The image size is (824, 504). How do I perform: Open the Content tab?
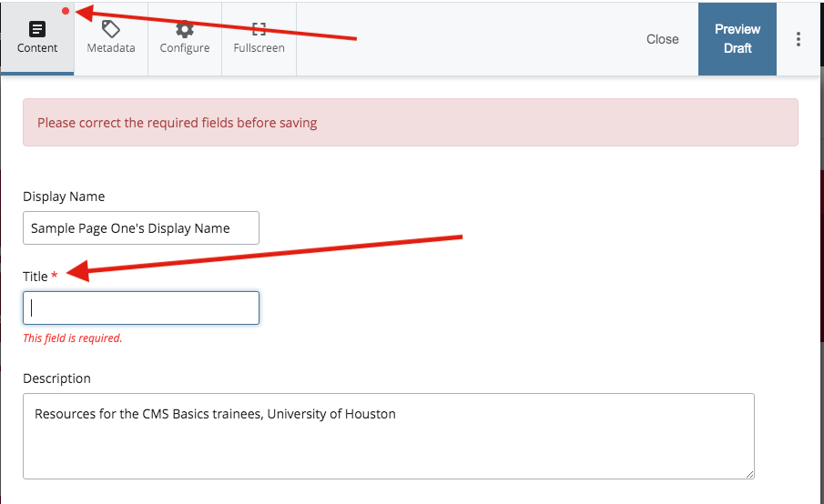pyautogui.click(x=37, y=38)
